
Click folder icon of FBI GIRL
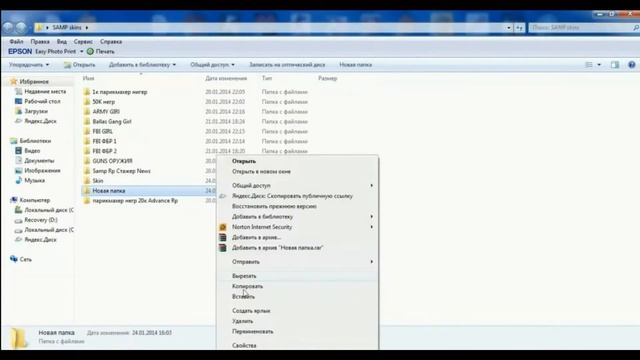[x=87, y=131]
